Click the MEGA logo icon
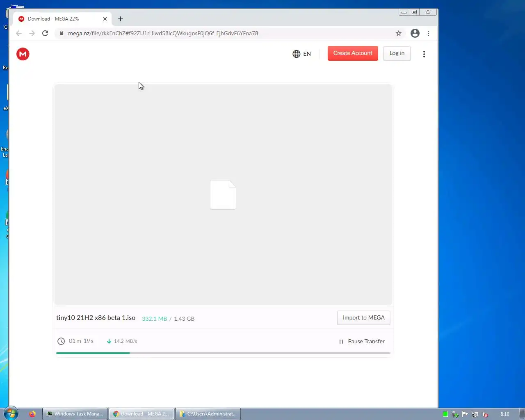Image resolution: width=525 pixels, height=420 pixels. coord(23,54)
